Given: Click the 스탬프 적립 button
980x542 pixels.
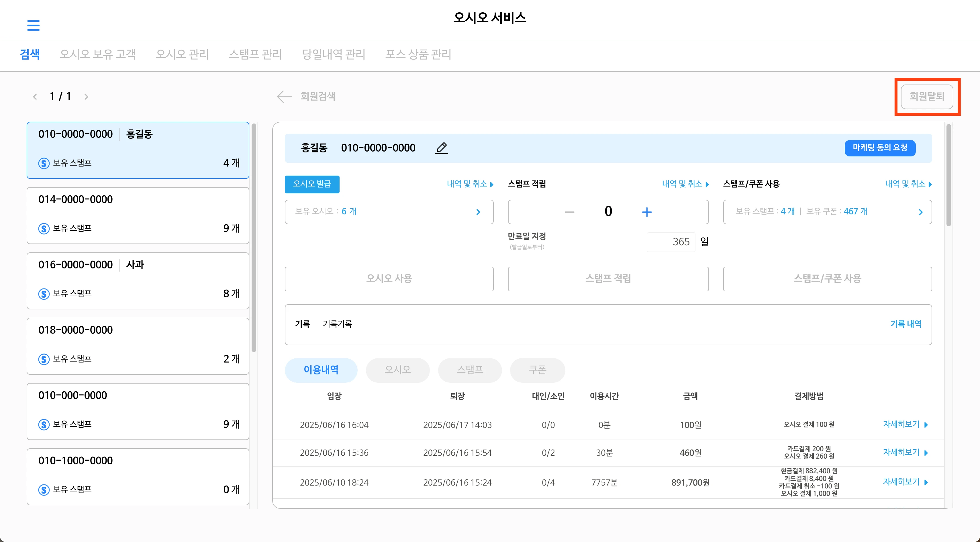Looking at the screenshot, I should point(608,279).
